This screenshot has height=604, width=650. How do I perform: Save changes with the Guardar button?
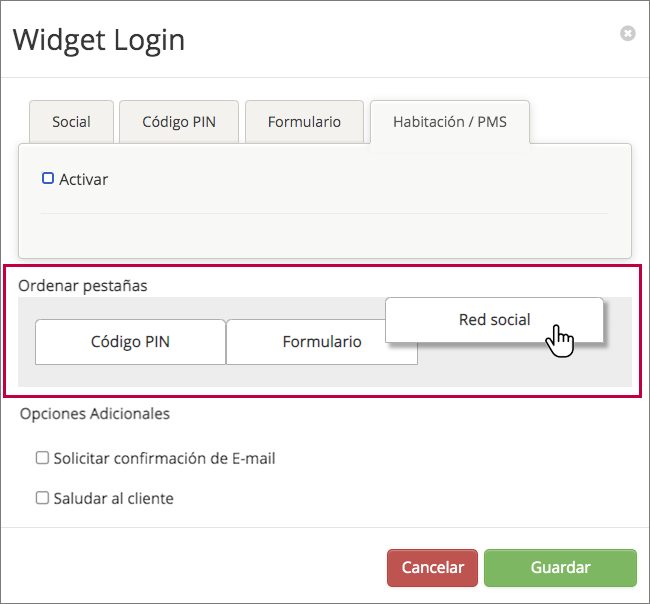click(x=560, y=567)
